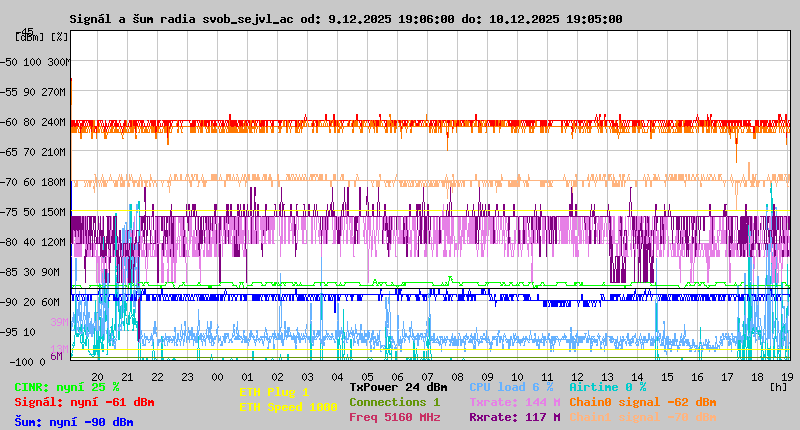
Task: Click the CPU load 6 % legend
Action: click(511, 387)
